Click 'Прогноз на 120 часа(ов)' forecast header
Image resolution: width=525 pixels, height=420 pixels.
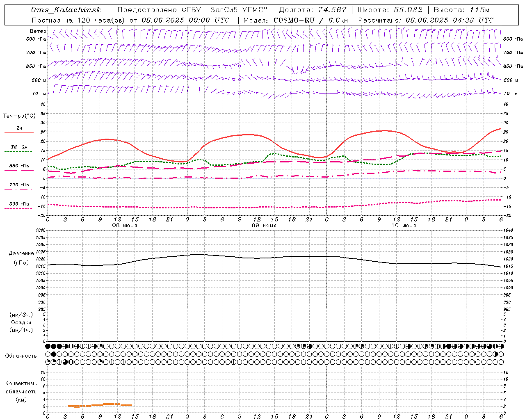(x=79, y=20)
